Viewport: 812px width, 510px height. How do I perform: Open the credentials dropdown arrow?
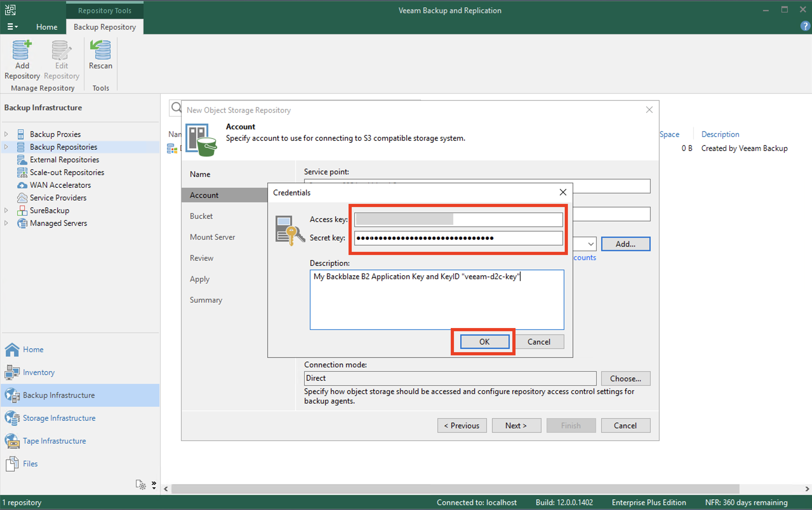[590, 244]
